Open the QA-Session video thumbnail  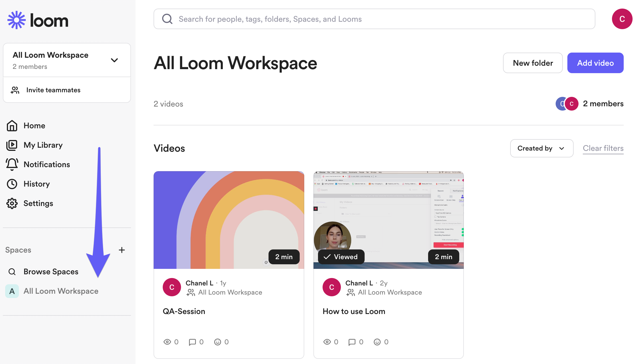(x=228, y=220)
